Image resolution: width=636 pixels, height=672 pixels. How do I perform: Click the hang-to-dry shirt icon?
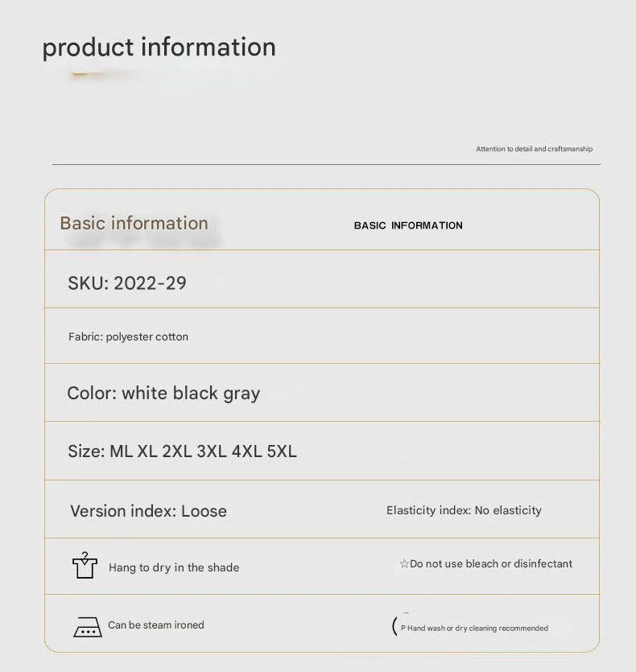pos(85,565)
